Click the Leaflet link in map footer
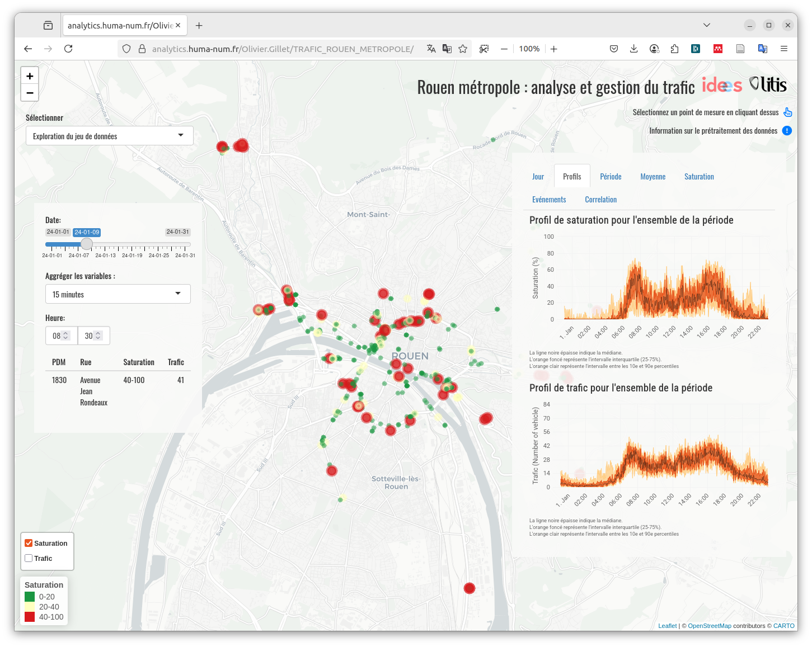Viewport: 812px width, 647px height. pyautogui.click(x=667, y=626)
